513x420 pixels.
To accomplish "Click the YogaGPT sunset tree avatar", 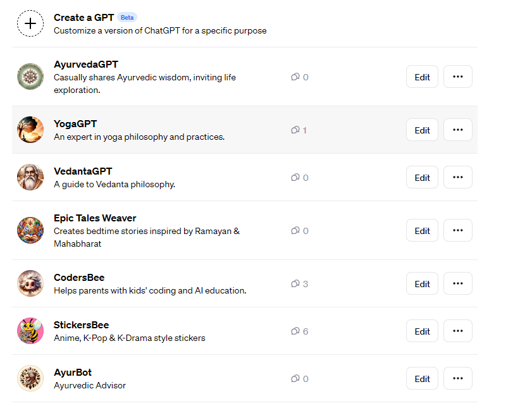I will point(30,130).
